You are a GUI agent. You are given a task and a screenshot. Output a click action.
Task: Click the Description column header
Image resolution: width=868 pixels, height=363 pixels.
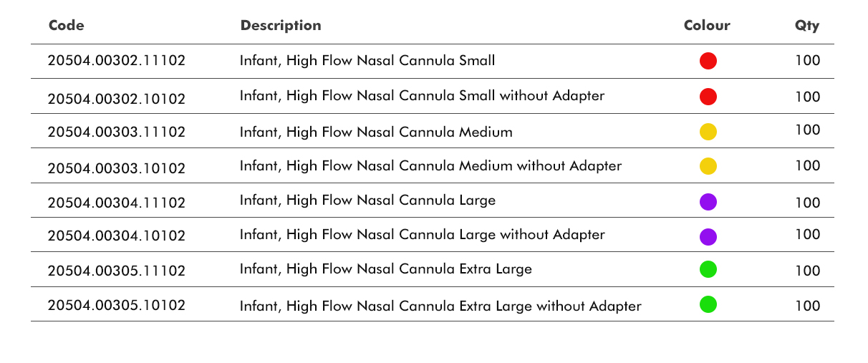(x=281, y=26)
